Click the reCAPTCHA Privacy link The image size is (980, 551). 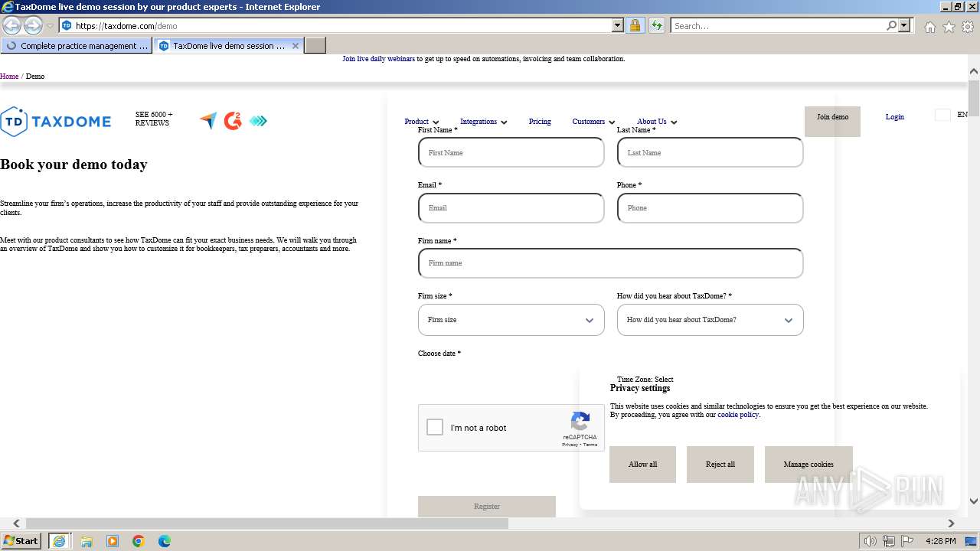[x=570, y=445]
